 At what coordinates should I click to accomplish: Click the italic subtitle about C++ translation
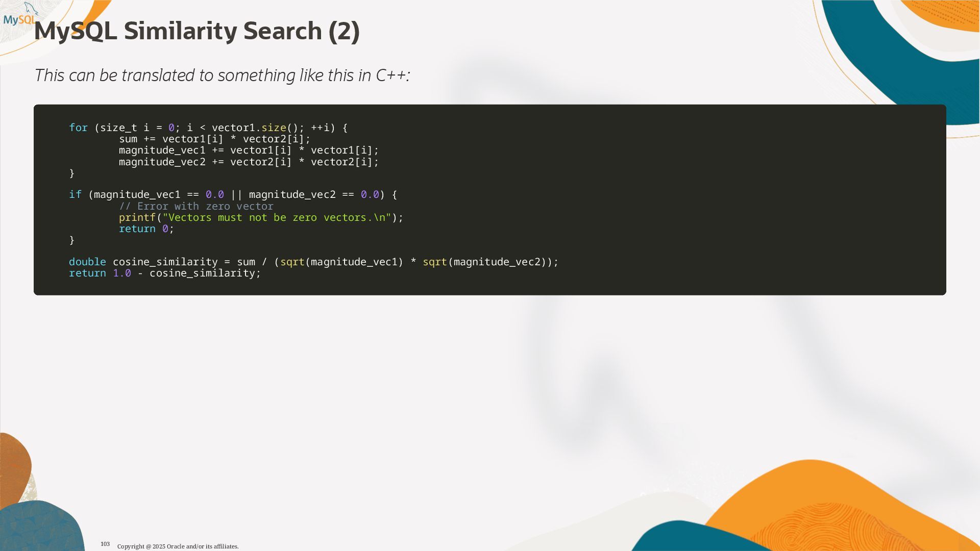(x=222, y=76)
